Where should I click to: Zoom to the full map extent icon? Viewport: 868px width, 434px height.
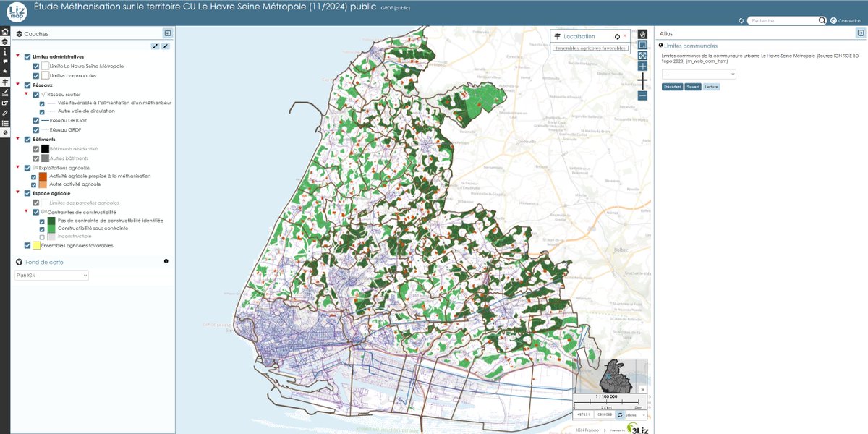tap(642, 56)
